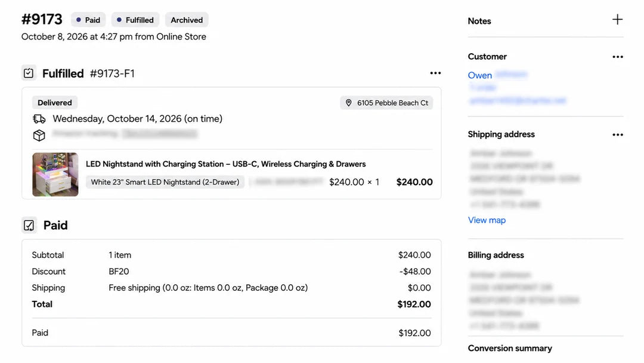
Task: Click the Delivered status badge
Action: [x=55, y=103]
